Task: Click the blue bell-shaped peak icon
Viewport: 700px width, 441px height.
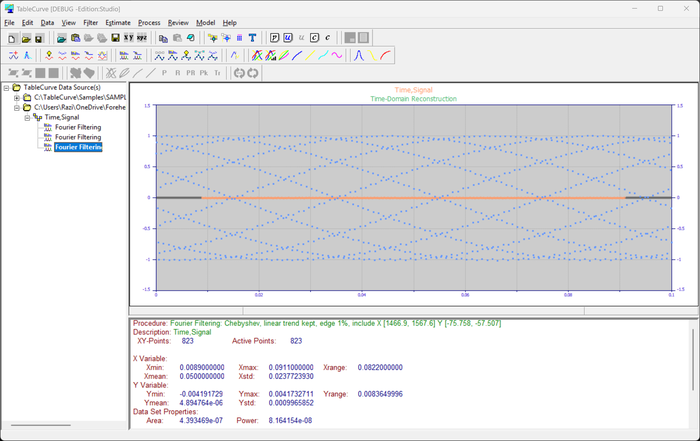Action: 358,56
